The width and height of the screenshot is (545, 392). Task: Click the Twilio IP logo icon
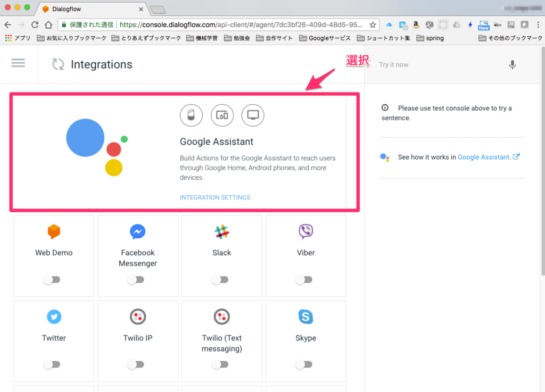pyautogui.click(x=138, y=316)
